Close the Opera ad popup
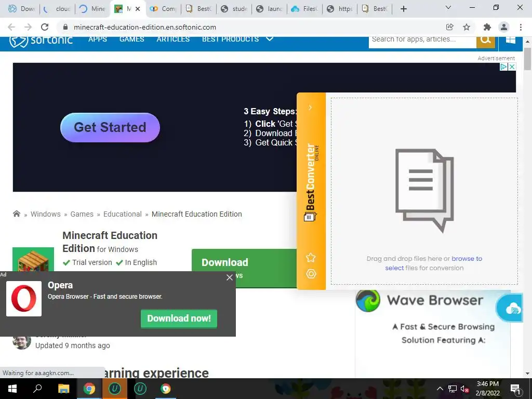 click(229, 277)
